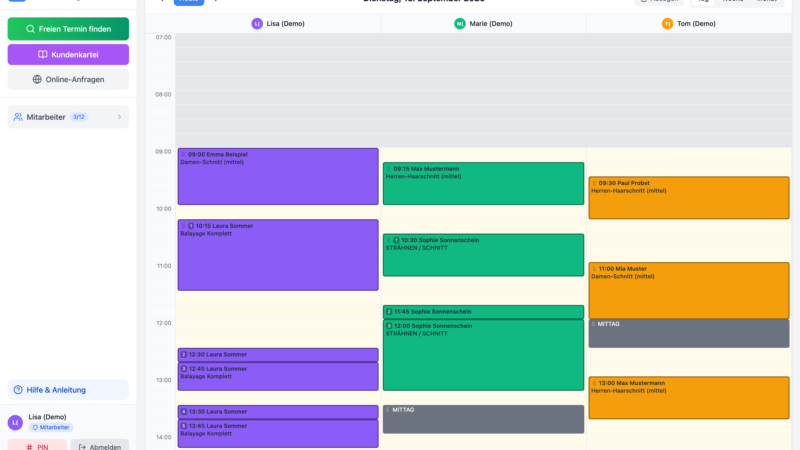This screenshot has height=450, width=800.
Task: Expand the Mitarbeiter chevron arrow
Action: click(119, 117)
